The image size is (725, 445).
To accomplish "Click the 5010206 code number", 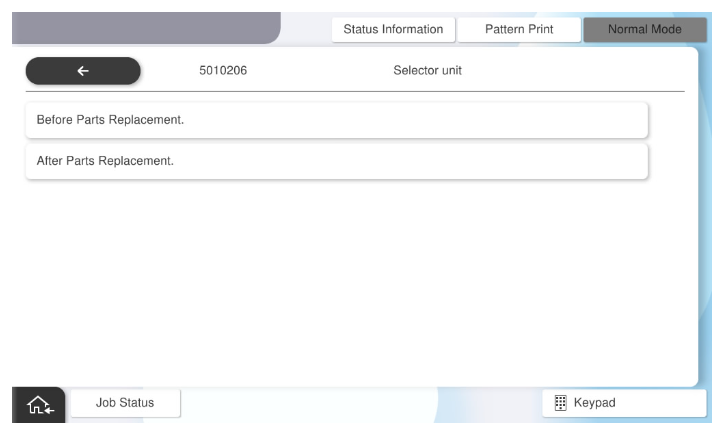I will (x=224, y=71).
